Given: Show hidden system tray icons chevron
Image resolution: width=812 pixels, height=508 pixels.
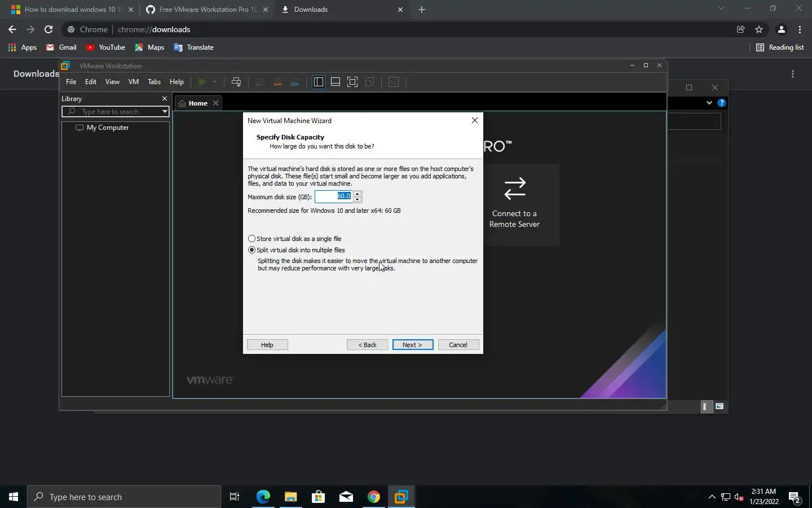Looking at the screenshot, I should pyautogui.click(x=712, y=497).
